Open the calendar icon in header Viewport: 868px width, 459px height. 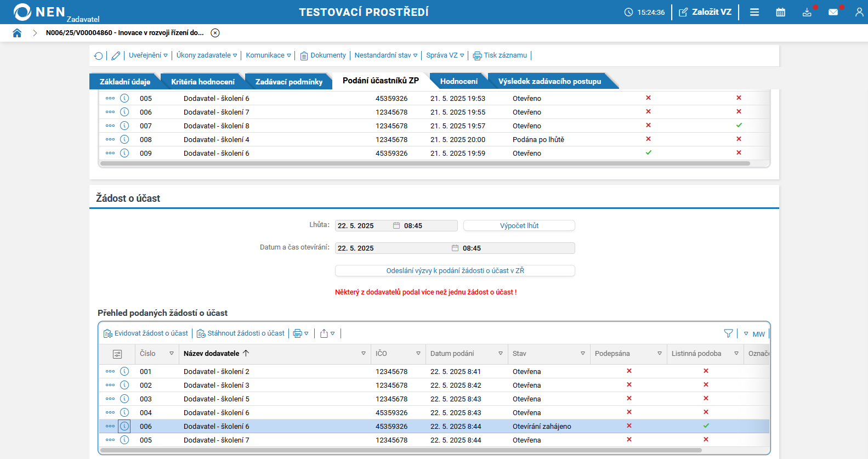(x=780, y=12)
